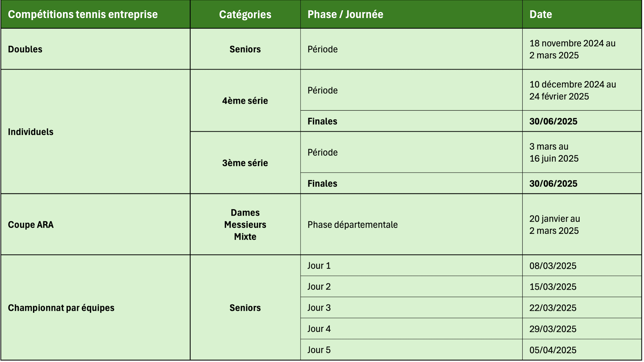Select the "Individuels" competition cell
Image resolution: width=644 pixels, height=362 pixels.
31,132
